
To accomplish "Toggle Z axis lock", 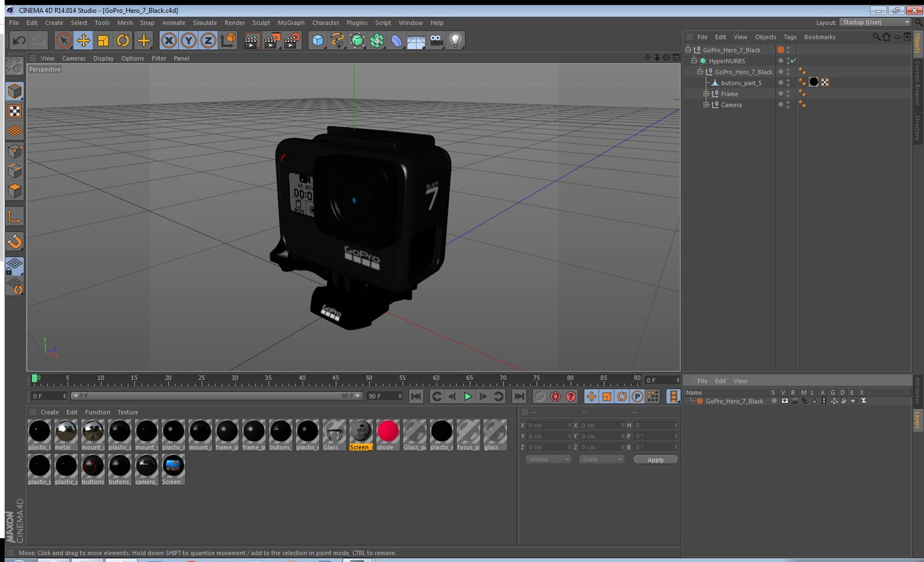I will [208, 41].
